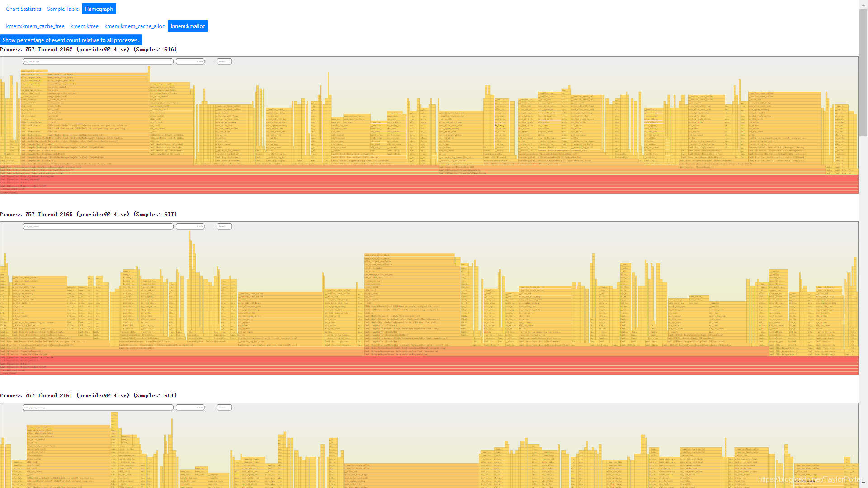
Task: Select the Flamegraph tab
Action: pos(99,9)
